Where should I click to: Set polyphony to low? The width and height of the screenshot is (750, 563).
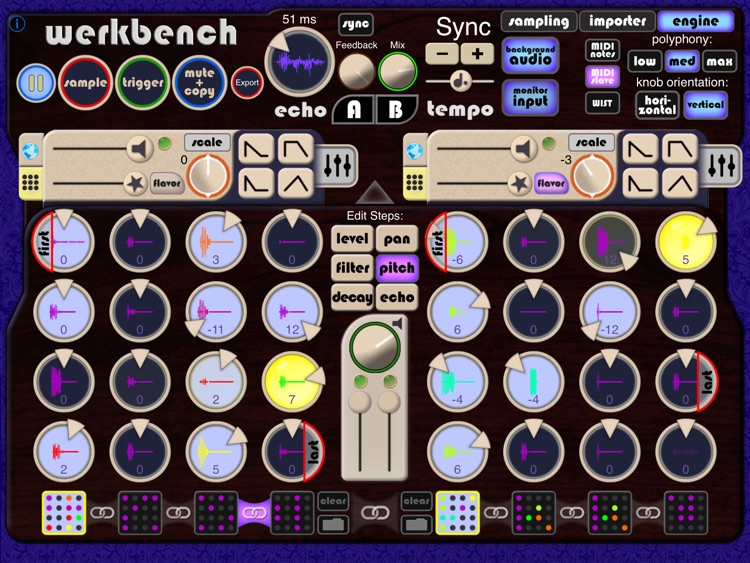(x=644, y=61)
